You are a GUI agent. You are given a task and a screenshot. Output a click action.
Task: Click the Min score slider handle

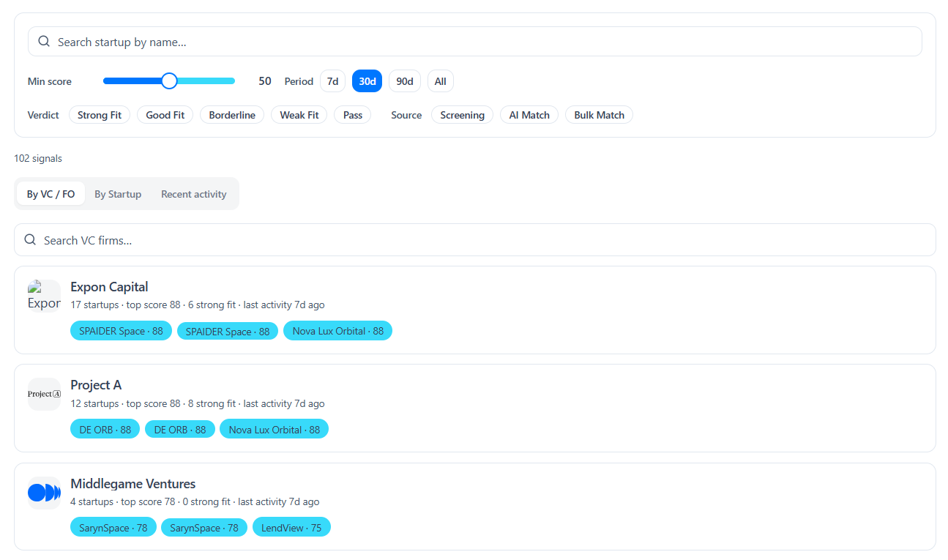pyautogui.click(x=169, y=81)
